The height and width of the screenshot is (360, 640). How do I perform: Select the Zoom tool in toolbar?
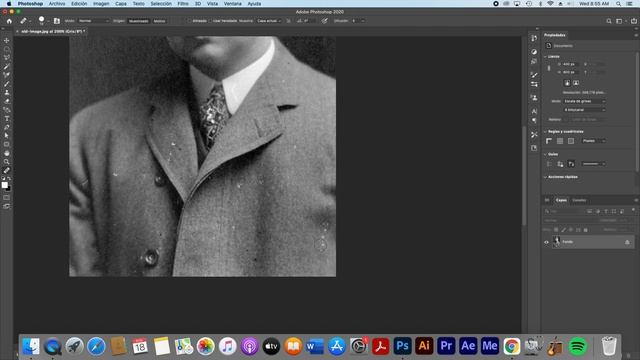pos(7,162)
